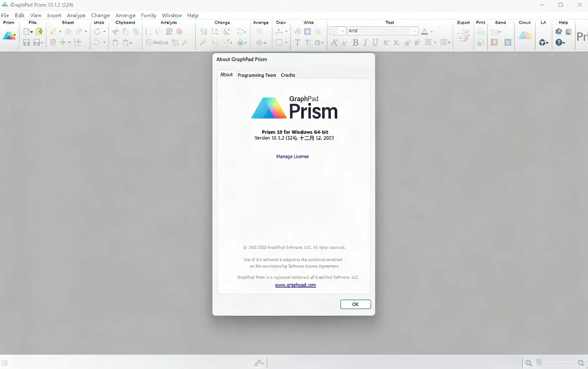Open the Family menu
The height and width of the screenshot is (369, 588).
tap(149, 15)
